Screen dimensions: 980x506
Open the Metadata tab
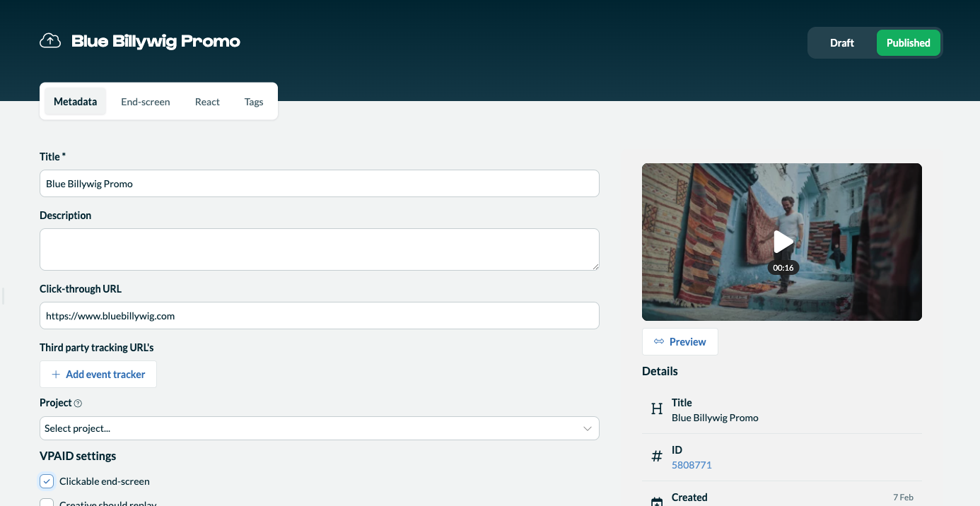(x=75, y=102)
